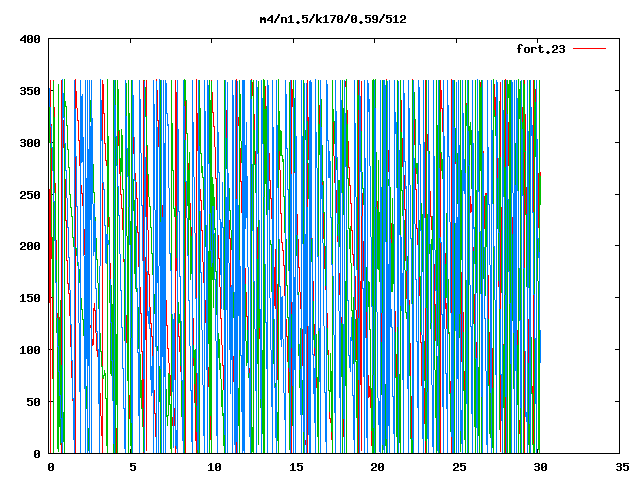Click x-axis label 20
This screenshot has height=480, width=640.
click(x=377, y=467)
